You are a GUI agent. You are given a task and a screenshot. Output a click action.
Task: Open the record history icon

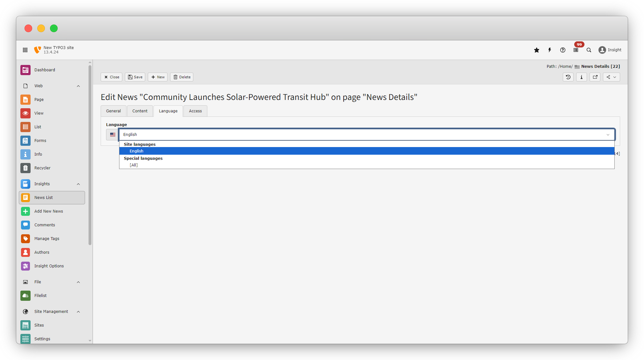tap(568, 77)
